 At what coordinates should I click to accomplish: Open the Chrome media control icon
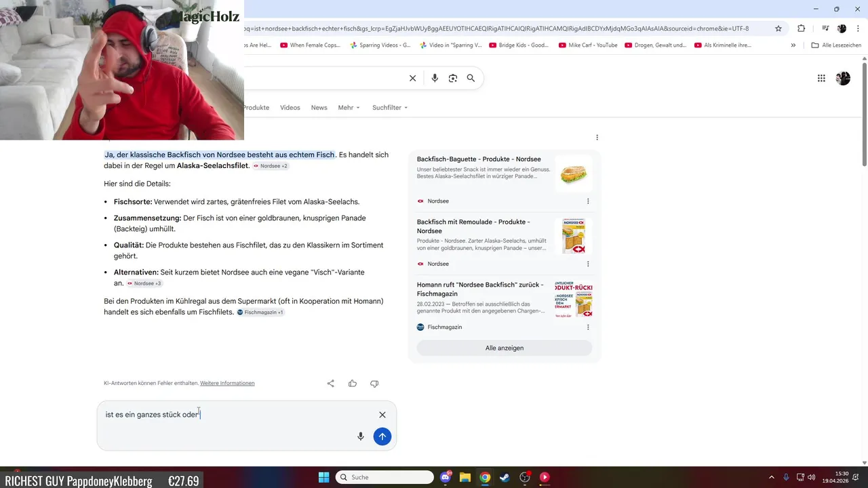[825, 28]
